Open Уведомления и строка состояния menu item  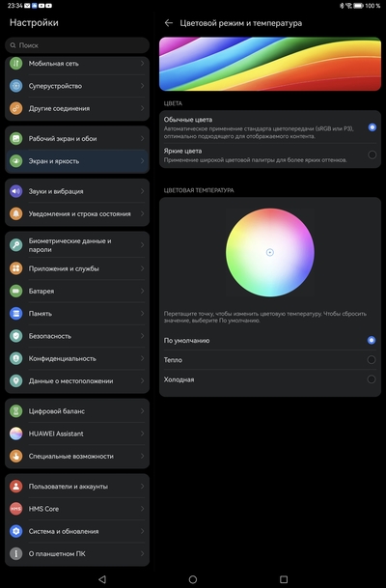point(77,213)
